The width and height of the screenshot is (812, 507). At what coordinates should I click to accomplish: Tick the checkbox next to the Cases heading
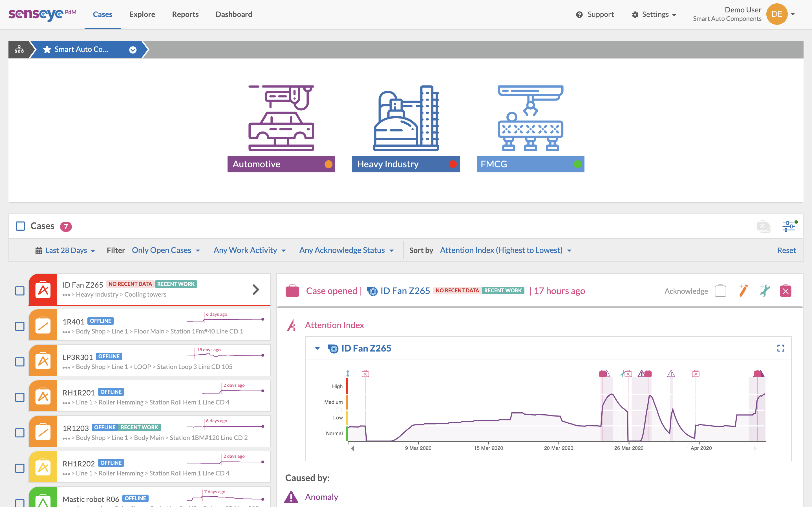20,226
